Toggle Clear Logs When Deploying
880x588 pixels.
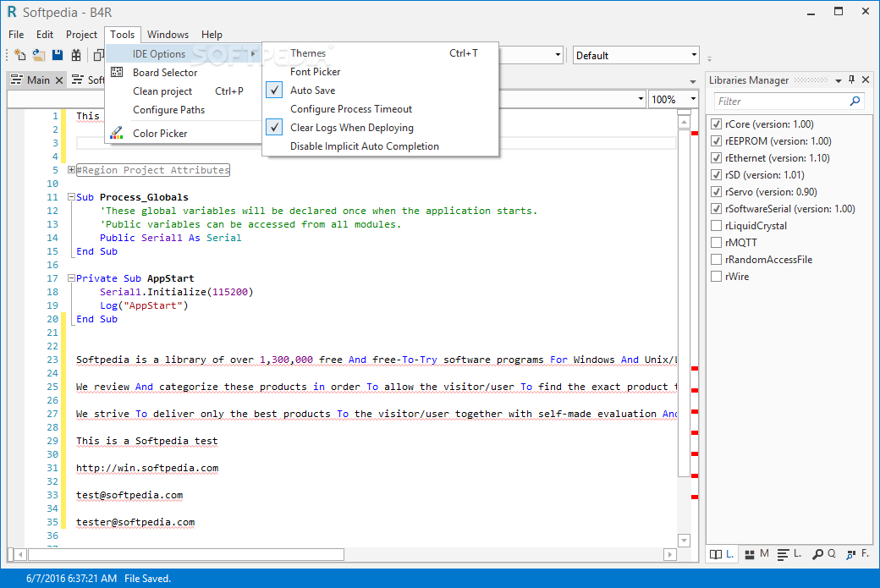coord(381,128)
